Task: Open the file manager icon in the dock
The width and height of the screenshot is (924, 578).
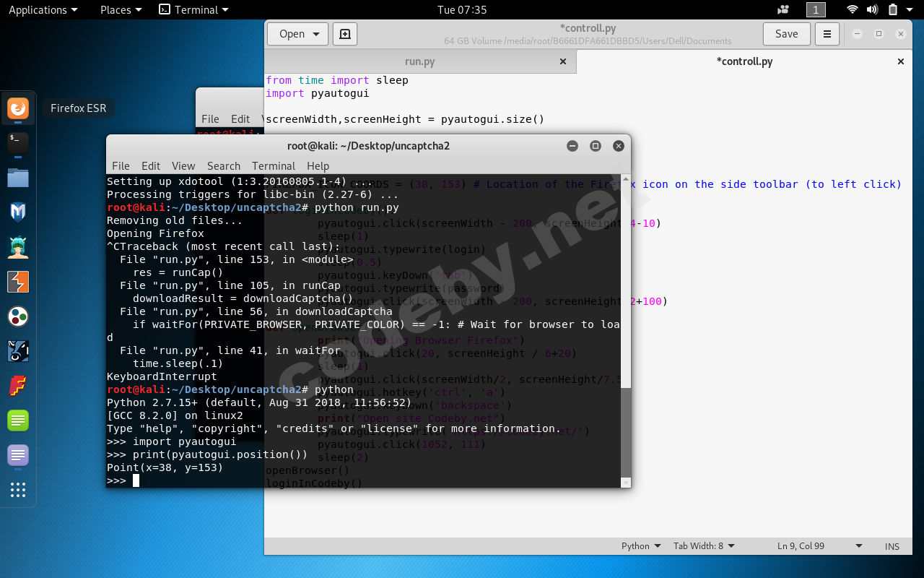Action: click(x=17, y=176)
